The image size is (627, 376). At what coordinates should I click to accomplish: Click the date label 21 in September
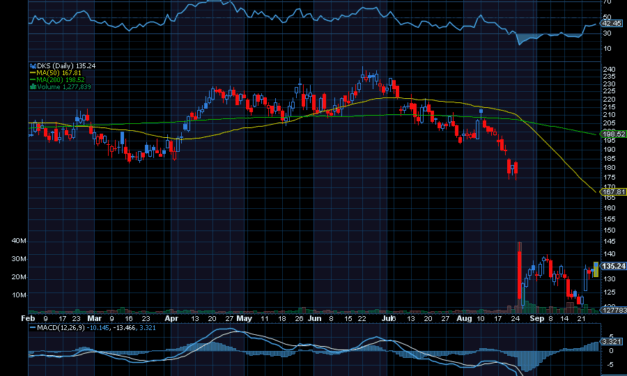(582, 318)
